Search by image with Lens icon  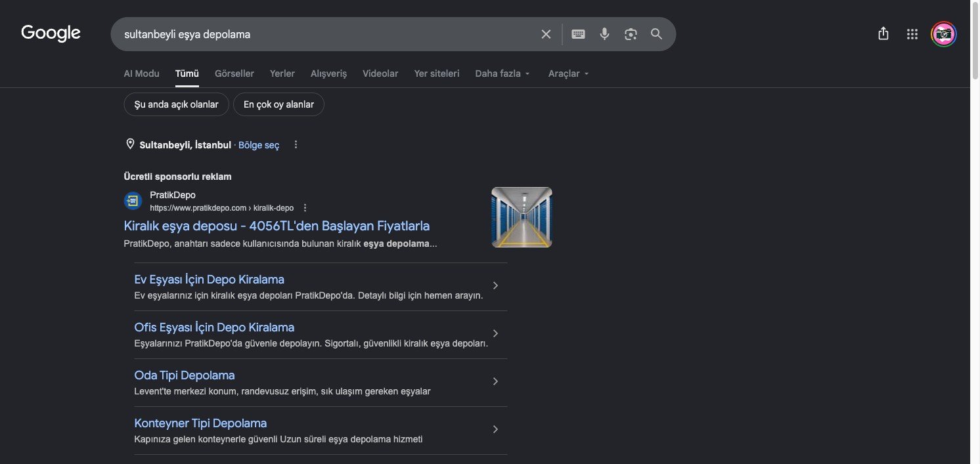[x=631, y=34]
